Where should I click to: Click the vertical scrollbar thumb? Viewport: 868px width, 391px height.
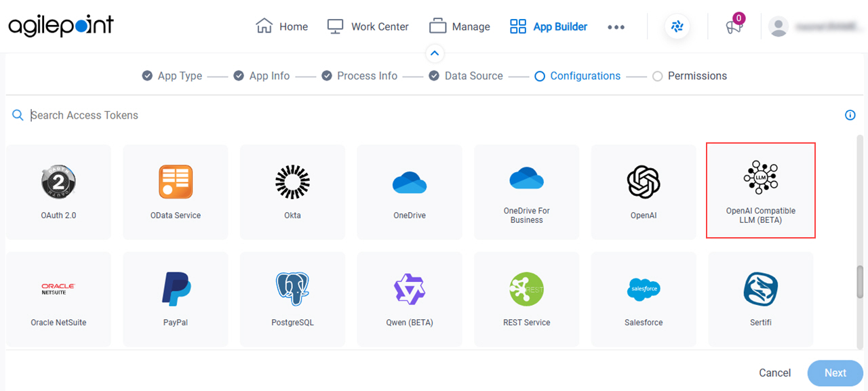pos(861,281)
